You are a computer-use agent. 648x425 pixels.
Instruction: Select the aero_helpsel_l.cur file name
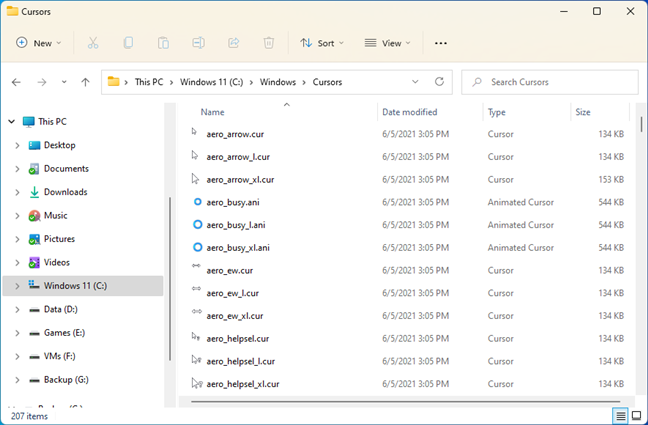click(x=241, y=362)
